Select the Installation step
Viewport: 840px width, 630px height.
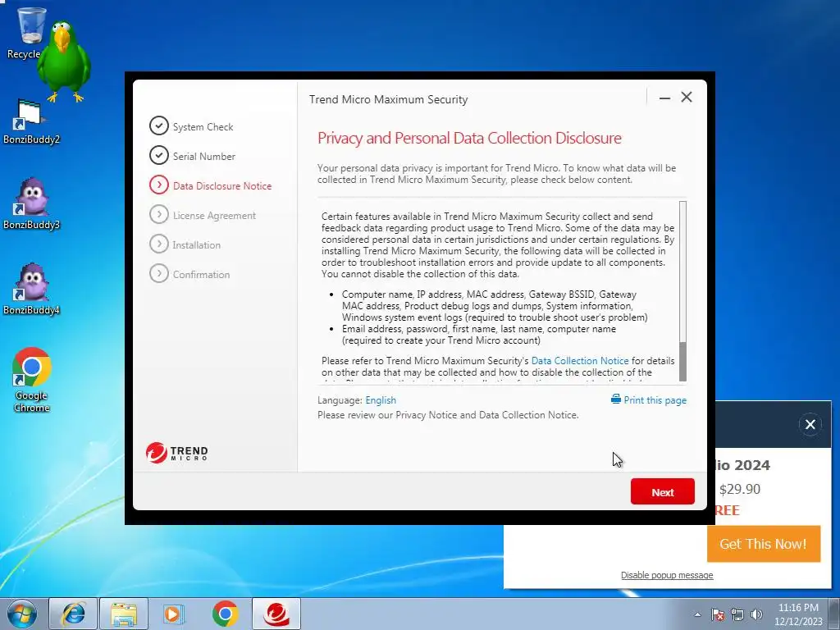click(x=185, y=244)
